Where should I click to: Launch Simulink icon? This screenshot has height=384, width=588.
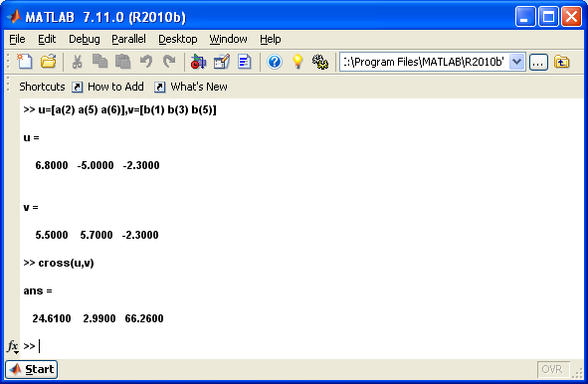coord(198,62)
